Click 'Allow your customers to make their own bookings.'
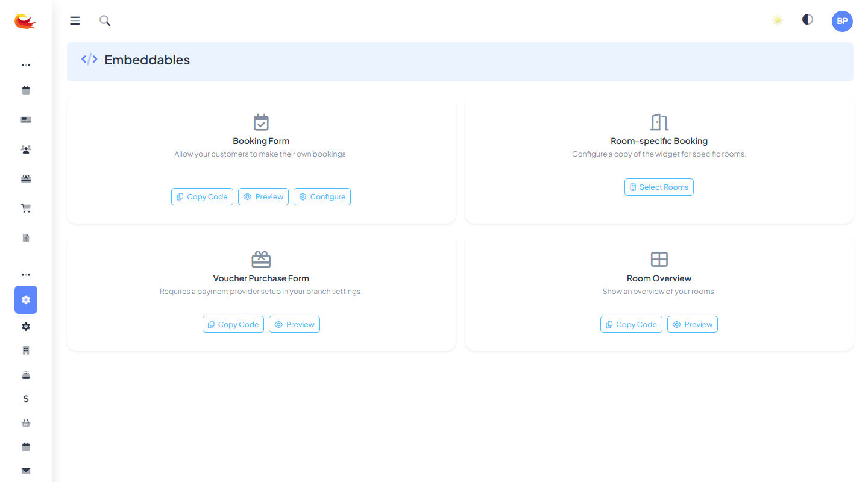This screenshot has width=868, height=482. click(x=261, y=154)
